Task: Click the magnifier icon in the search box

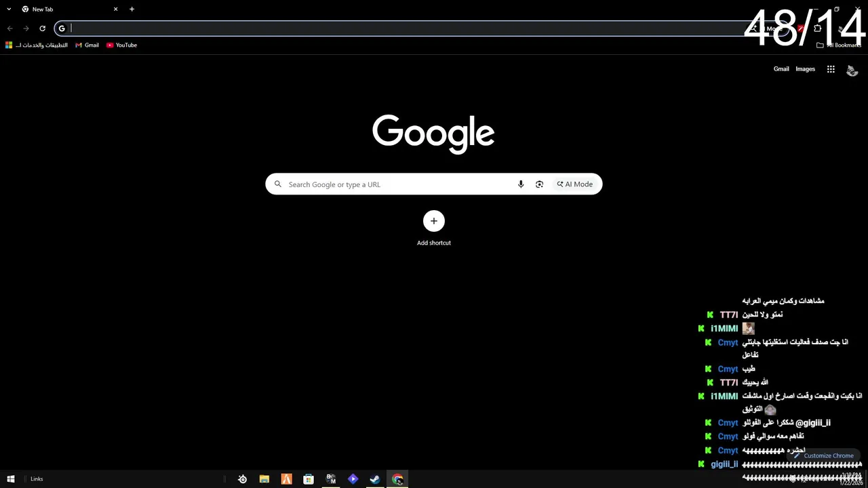Action: coord(277,184)
